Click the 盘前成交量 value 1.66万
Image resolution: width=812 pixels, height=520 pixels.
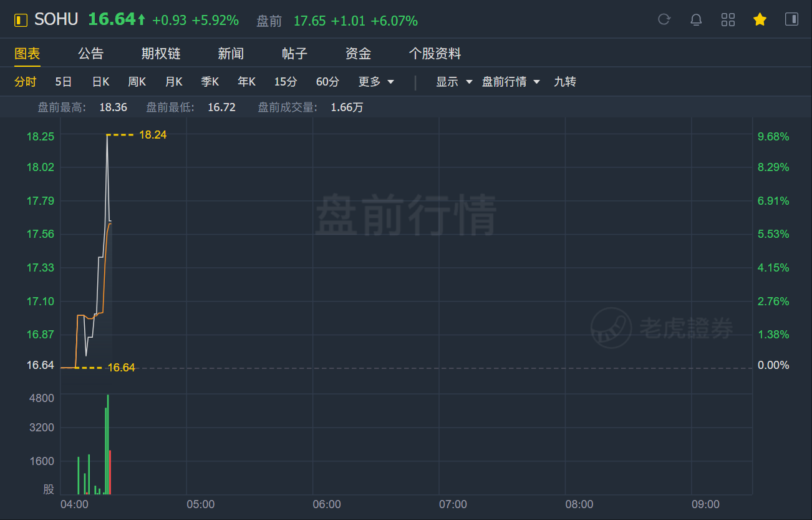click(x=347, y=107)
